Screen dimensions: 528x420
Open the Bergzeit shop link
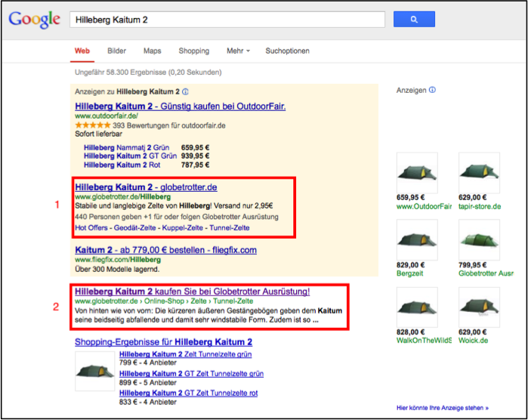click(410, 273)
